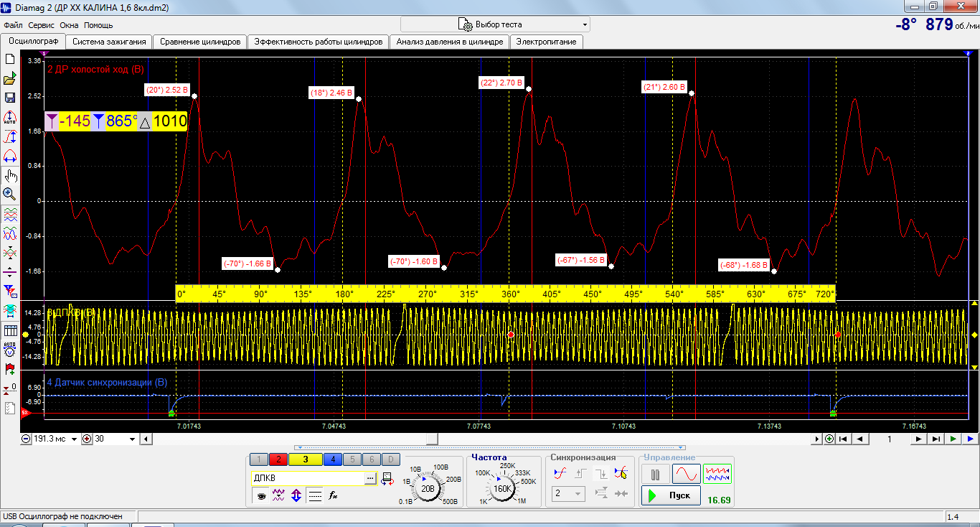Viewport: 980px width, 527px height.
Task: Play forward green arrow button
Action: pos(953,439)
